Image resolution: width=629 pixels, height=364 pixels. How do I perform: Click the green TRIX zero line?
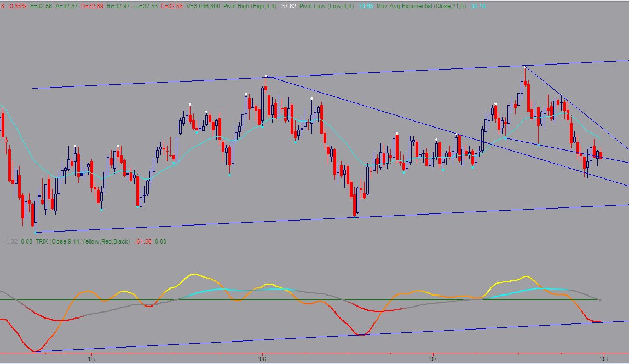pos(300,299)
